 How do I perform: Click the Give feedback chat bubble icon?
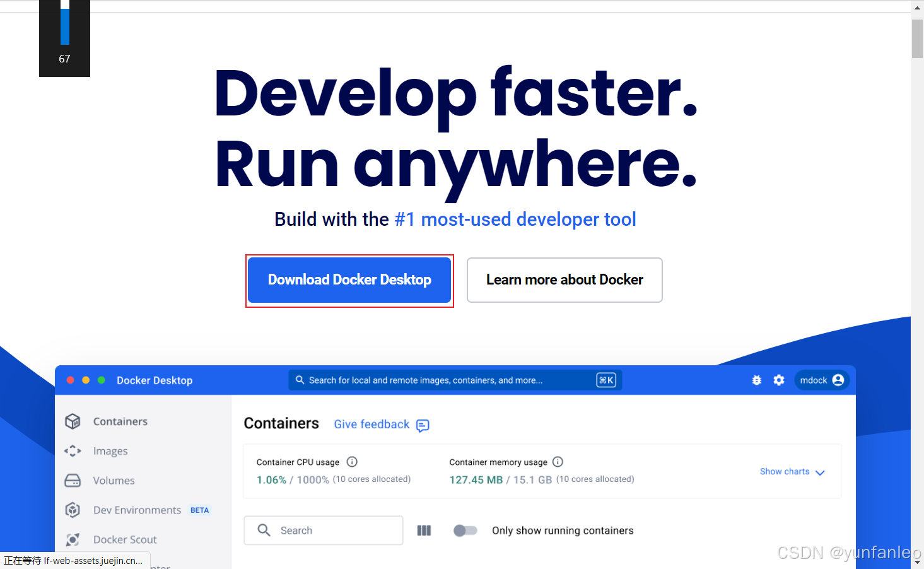click(x=423, y=425)
